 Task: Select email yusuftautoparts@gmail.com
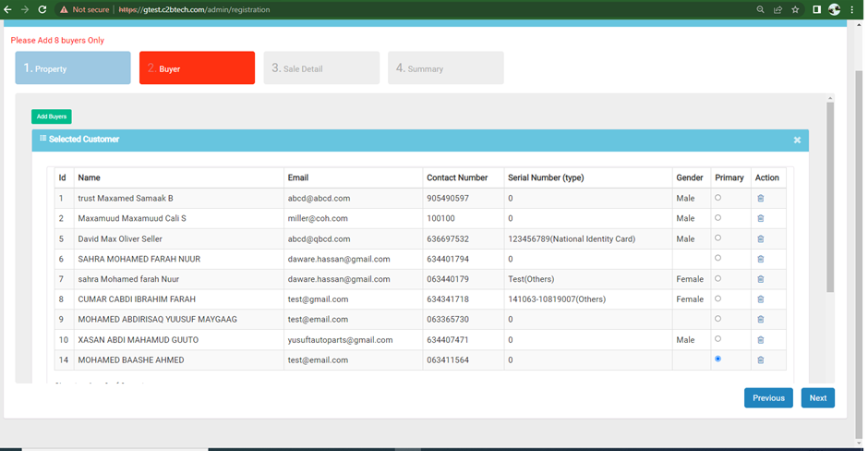coord(340,339)
